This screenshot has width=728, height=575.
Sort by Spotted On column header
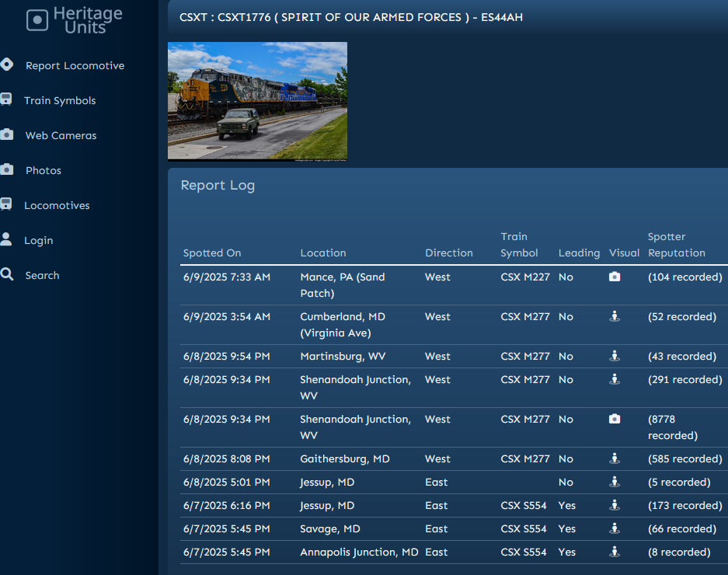(x=211, y=253)
